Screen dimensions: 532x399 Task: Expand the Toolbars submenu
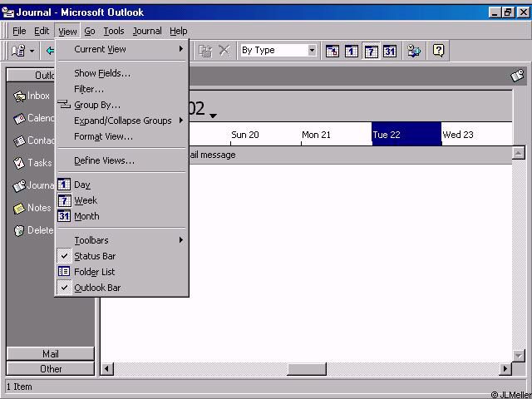point(121,240)
